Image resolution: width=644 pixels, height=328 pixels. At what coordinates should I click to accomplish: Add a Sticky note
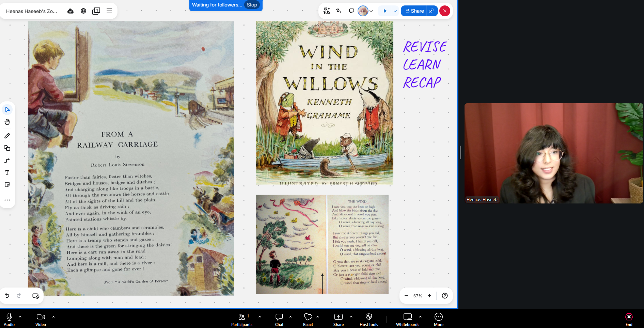coord(7,185)
